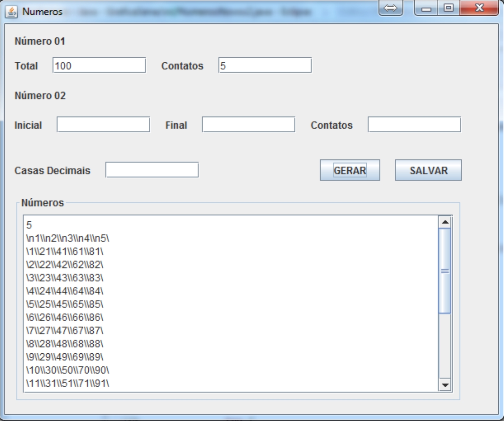The image size is (504, 421).
Task: Click the scroll down arrow in Números list
Action: pyautogui.click(x=445, y=385)
